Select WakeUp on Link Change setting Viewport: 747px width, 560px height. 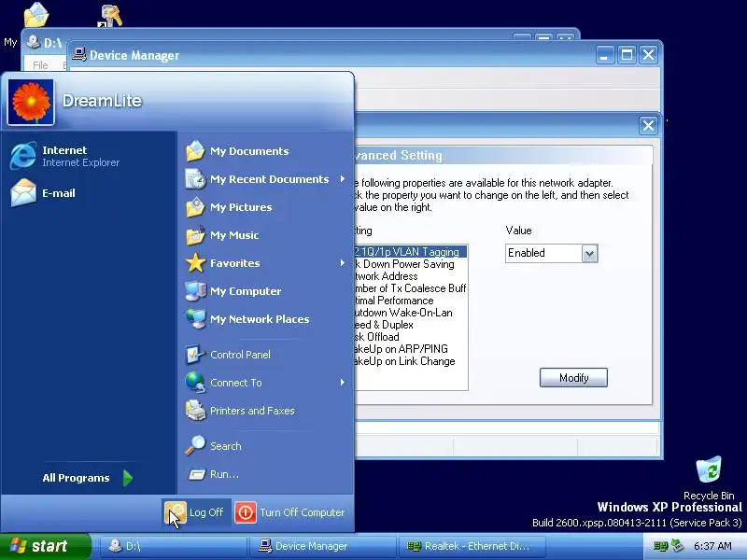pos(410,361)
